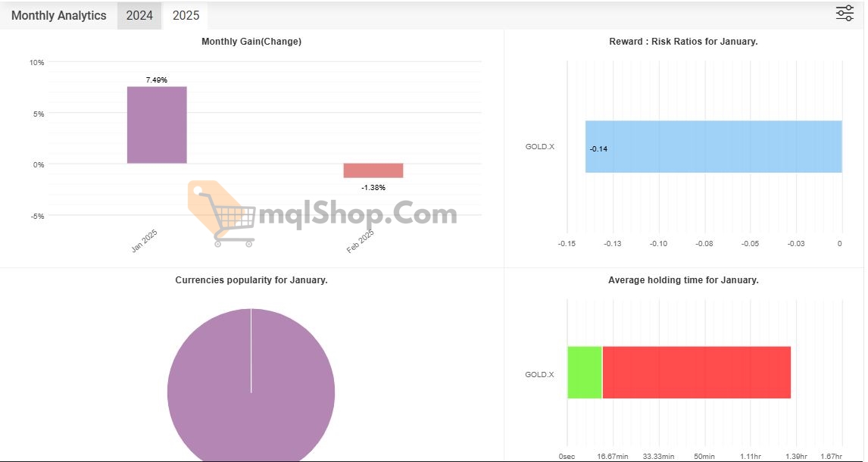Click the Monthly Gain(Change) chart title
868x462 pixels.
click(251, 42)
